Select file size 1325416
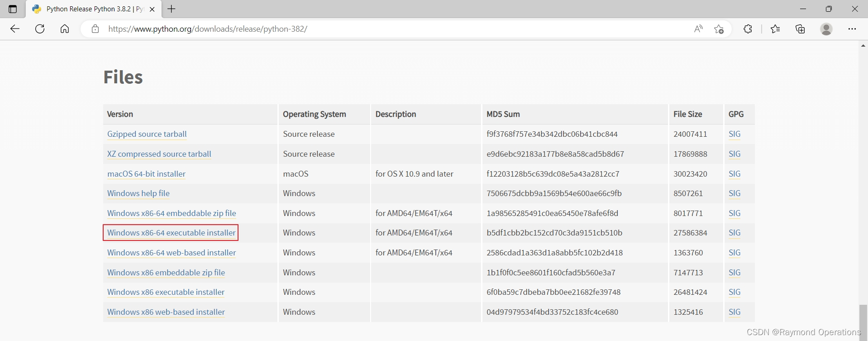The image size is (868, 341). click(x=688, y=312)
